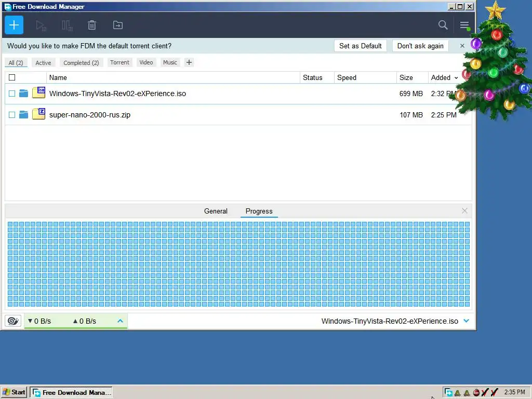Viewport: 532px width, 399px height.
Task: Toggle sort arrow beside Added column
Action: tap(456, 78)
